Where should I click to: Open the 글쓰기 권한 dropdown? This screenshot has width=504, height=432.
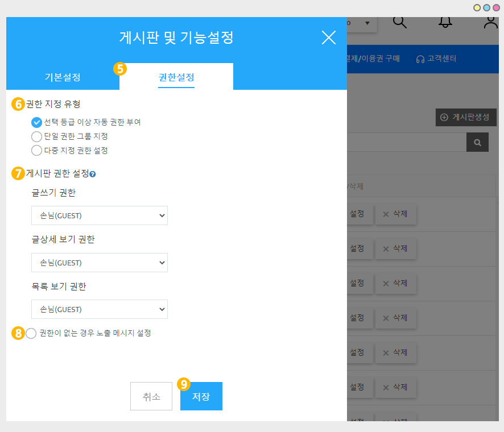[x=100, y=215]
